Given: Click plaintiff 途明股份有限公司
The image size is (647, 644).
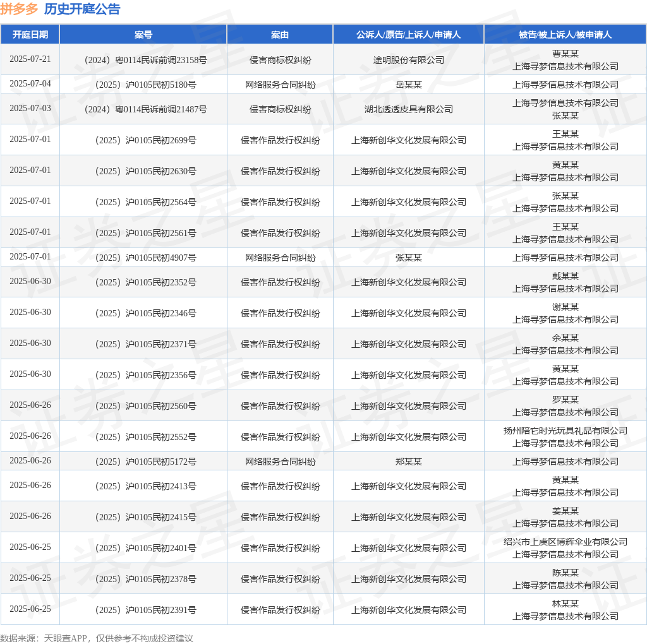Looking at the screenshot, I should click(409, 60).
